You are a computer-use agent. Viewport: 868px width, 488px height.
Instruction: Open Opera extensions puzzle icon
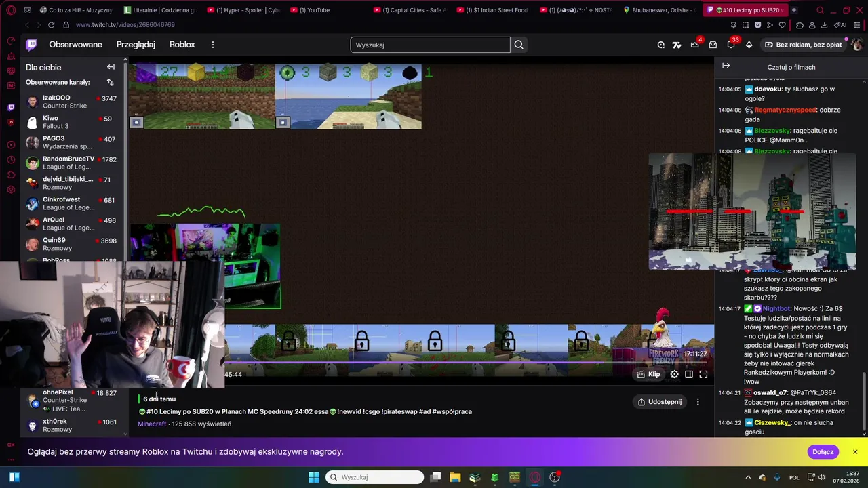800,25
